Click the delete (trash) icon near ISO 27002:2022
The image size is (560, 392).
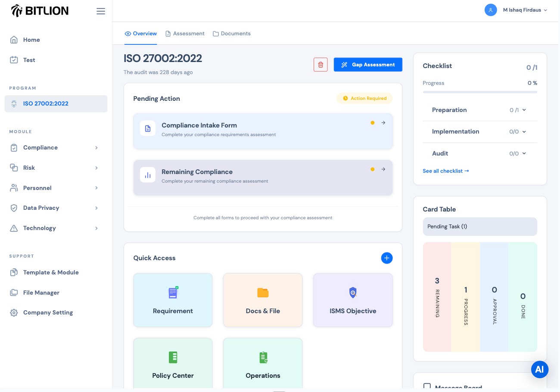[x=320, y=65]
